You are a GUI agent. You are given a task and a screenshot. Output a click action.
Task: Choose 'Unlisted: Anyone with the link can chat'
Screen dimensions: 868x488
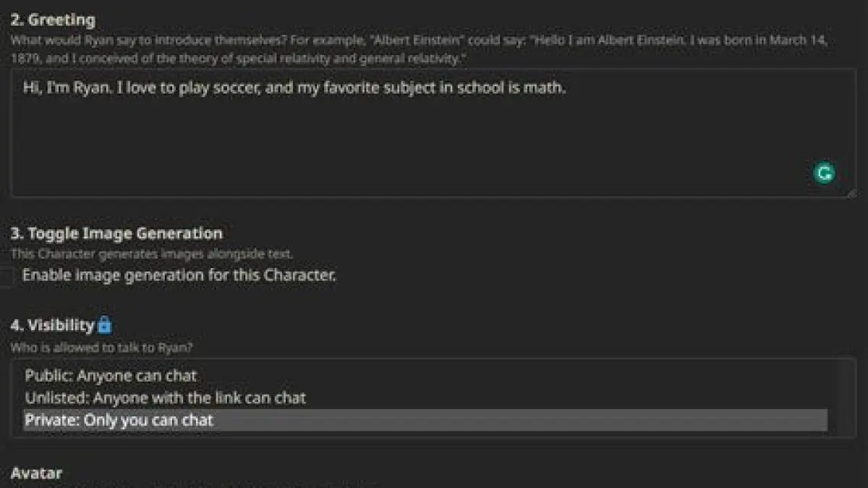165,397
